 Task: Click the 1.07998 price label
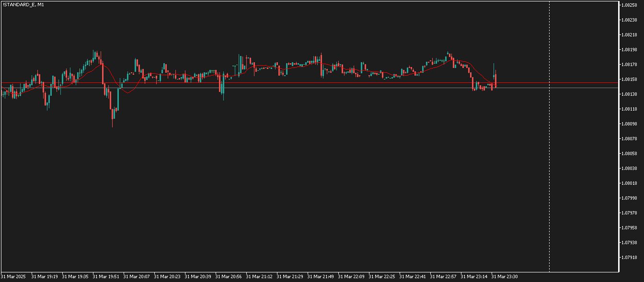point(629,198)
